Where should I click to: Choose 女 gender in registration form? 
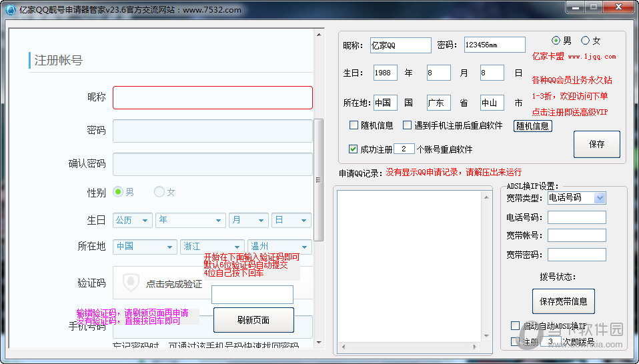point(159,192)
